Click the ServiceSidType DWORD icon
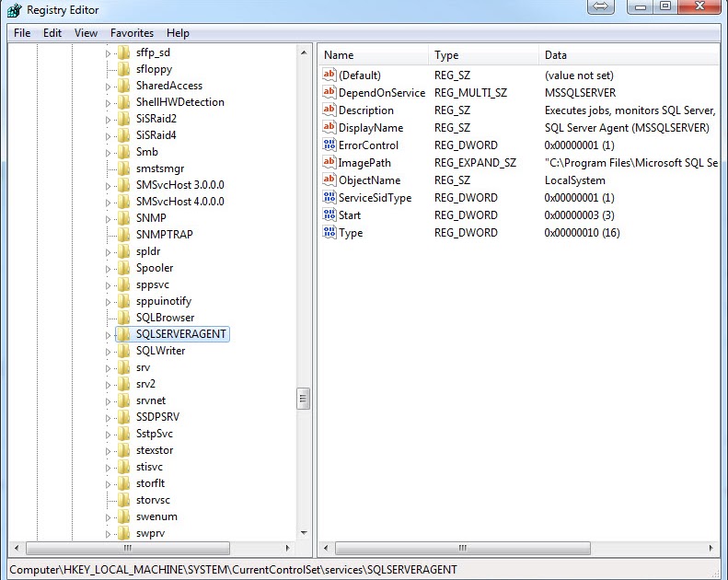Viewport: 728px width, 580px height. (x=329, y=197)
